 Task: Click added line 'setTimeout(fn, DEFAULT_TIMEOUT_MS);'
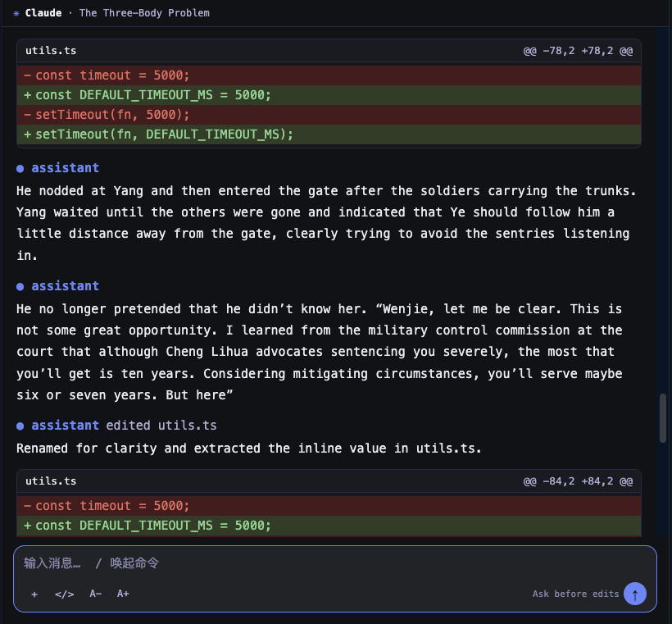click(x=329, y=134)
